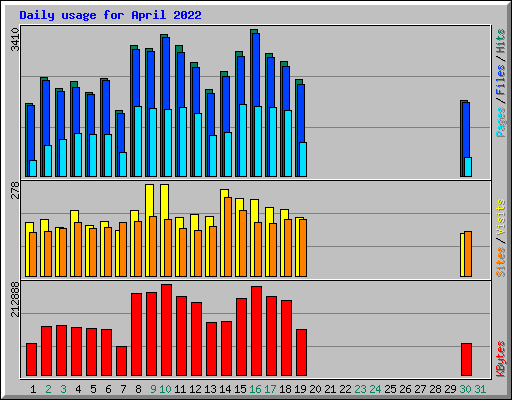This screenshot has width=512, height=400.
Task: Click the red KBytes bar for day 13
Action: (212, 349)
